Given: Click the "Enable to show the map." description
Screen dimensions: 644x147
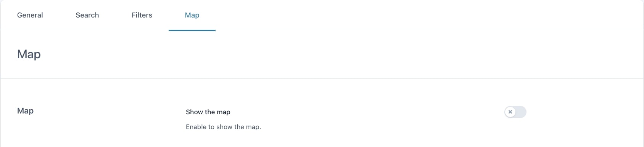Looking at the screenshot, I should tap(223, 127).
